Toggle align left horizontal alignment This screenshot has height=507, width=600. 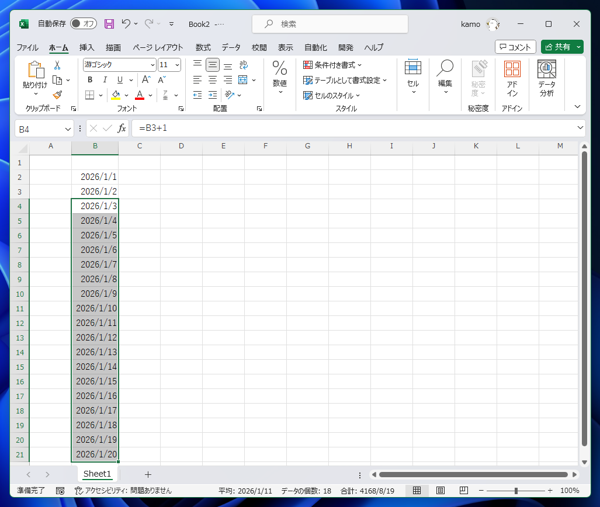(197, 80)
